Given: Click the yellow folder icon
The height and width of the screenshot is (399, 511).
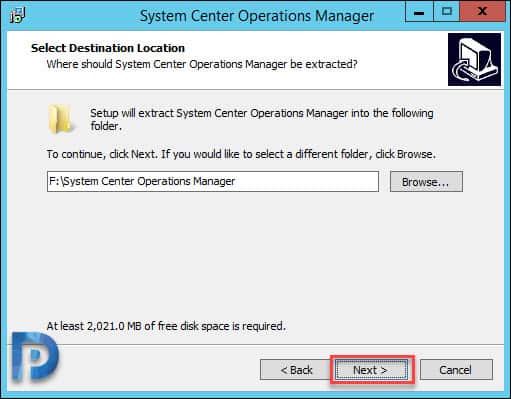Looking at the screenshot, I should 60,119.
